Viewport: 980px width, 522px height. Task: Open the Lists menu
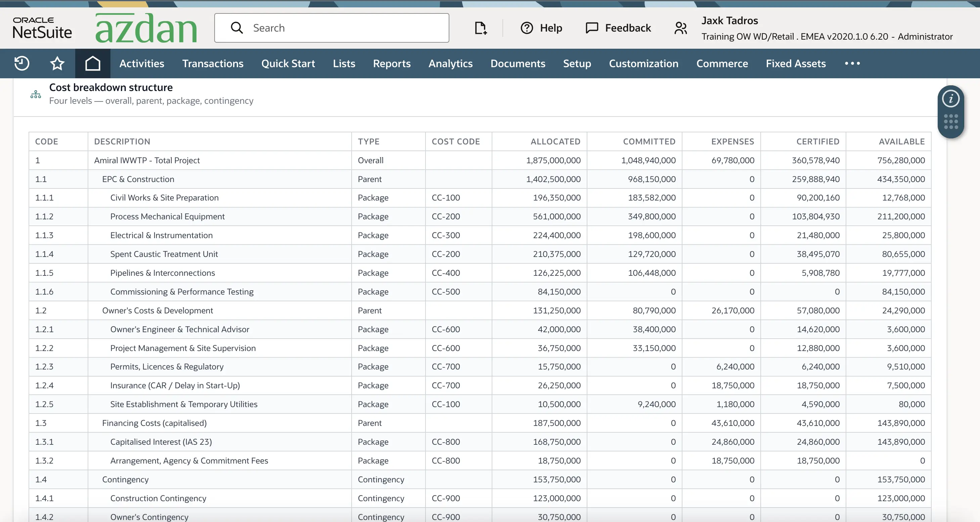click(x=344, y=63)
